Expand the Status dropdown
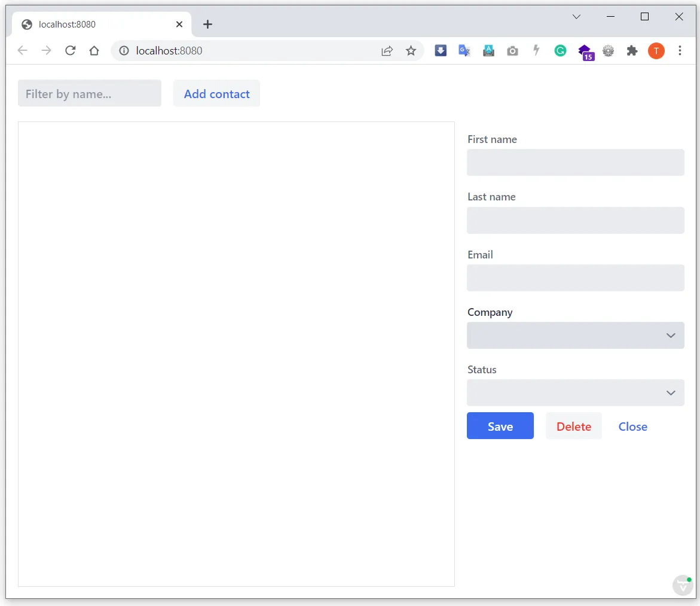This screenshot has width=700, height=606. (575, 392)
